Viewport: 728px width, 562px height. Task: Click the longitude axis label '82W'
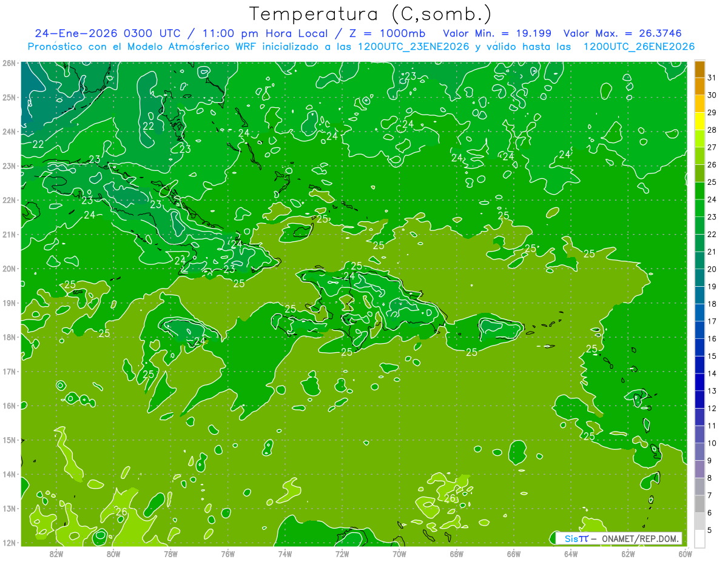[56, 554]
